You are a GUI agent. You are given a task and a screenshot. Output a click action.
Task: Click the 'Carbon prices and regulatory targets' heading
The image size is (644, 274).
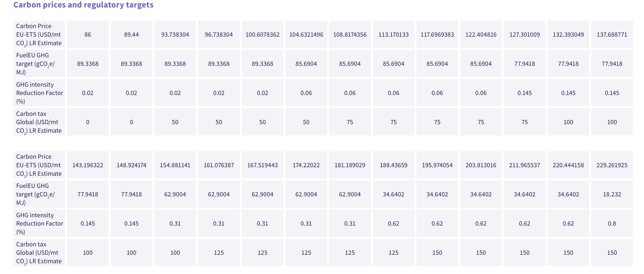[83, 5]
